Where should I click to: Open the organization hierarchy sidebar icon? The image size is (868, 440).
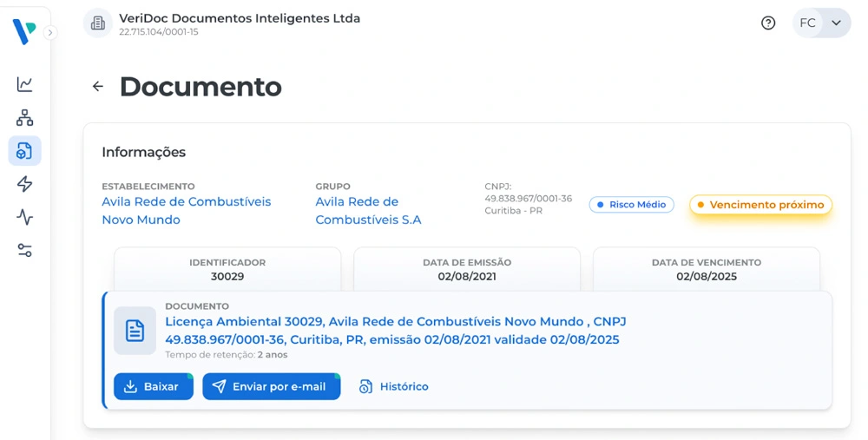coord(24,118)
